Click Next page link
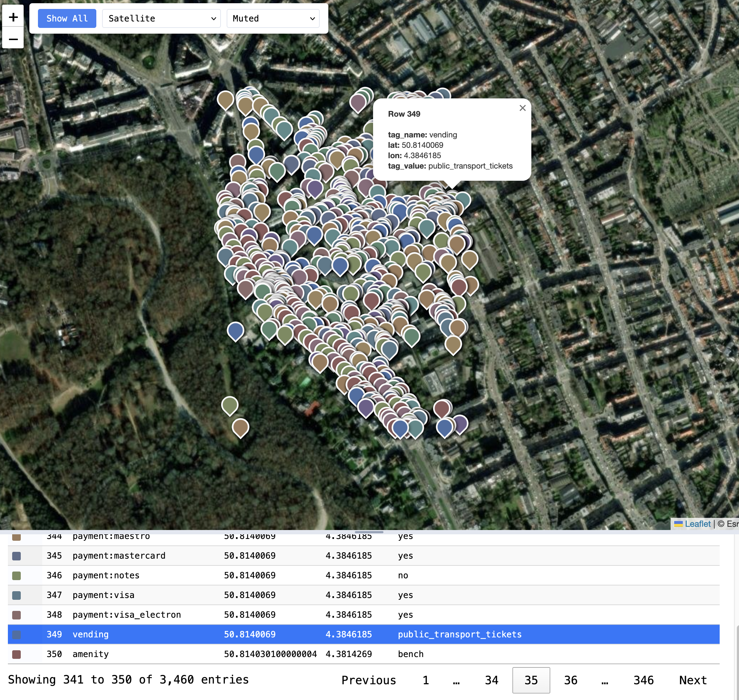739x700 pixels. coord(692,680)
